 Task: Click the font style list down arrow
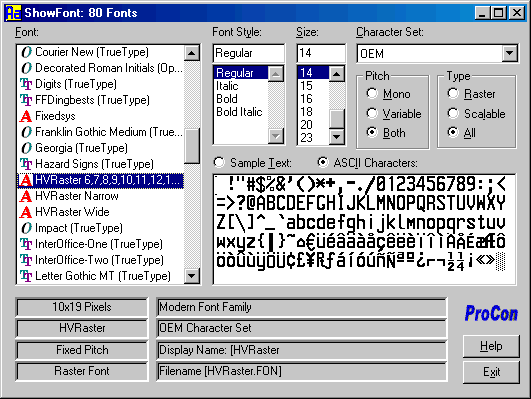tap(276, 136)
